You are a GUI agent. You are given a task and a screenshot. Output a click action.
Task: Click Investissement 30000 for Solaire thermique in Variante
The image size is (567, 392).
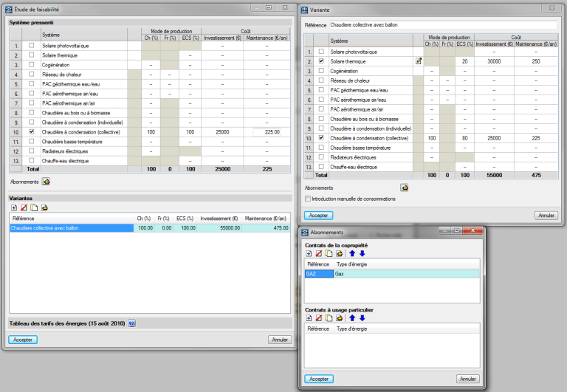pos(494,61)
